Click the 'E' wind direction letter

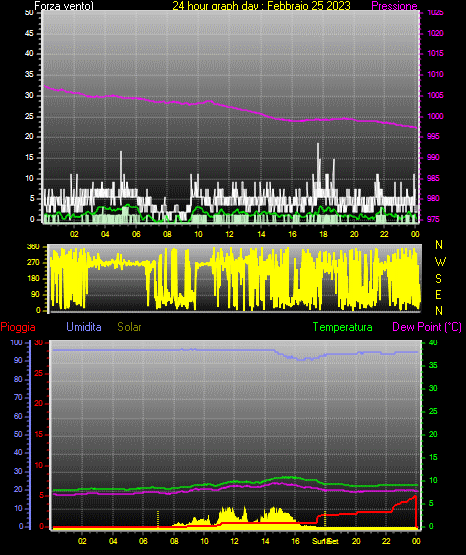(438, 294)
